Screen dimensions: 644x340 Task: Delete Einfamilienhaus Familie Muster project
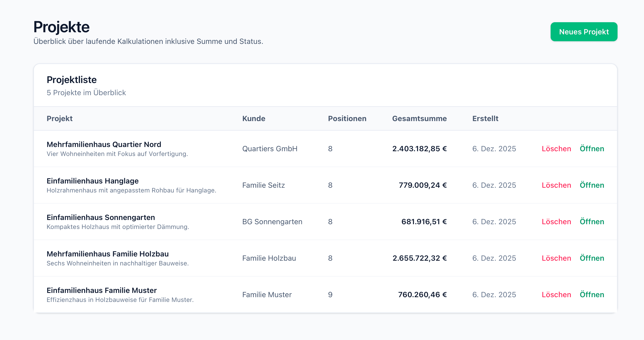pyautogui.click(x=556, y=295)
